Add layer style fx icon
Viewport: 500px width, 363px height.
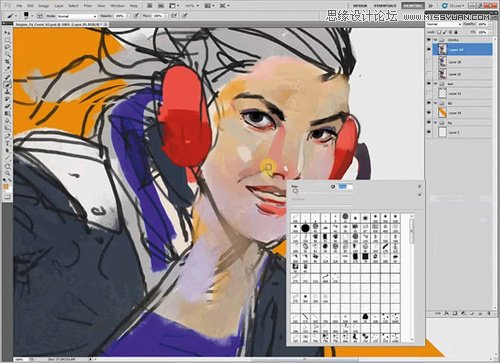coord(446,313)
